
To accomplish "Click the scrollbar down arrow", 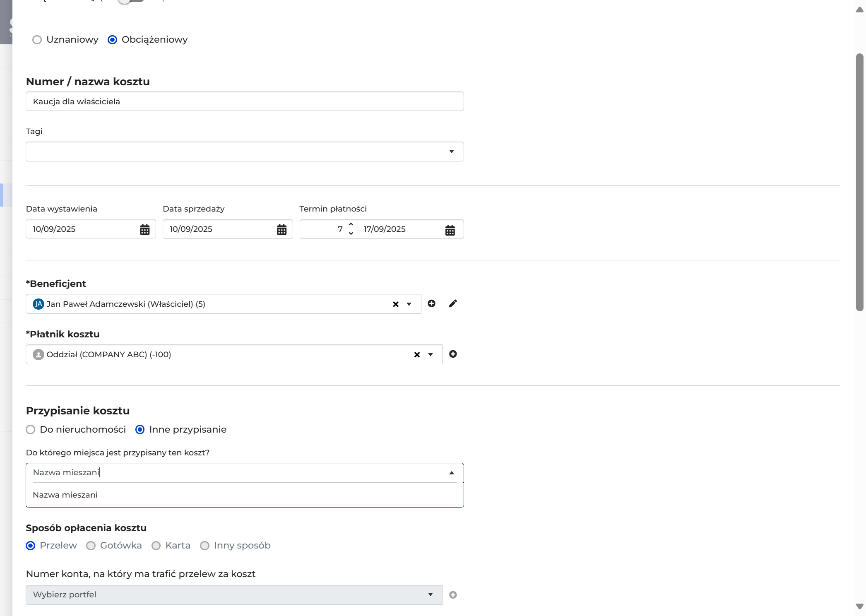I will tap(859, 606).
